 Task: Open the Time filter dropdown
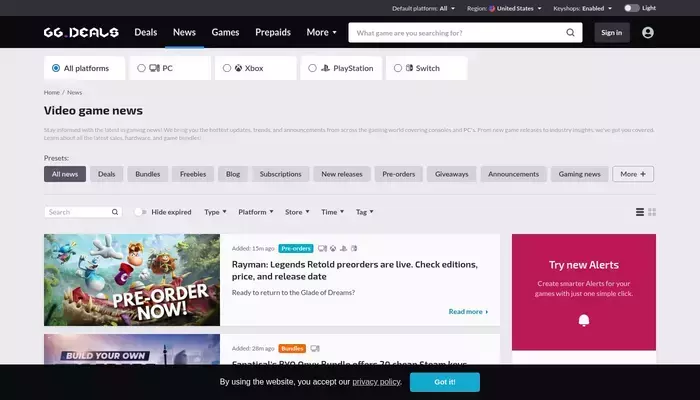coord(333,212)
